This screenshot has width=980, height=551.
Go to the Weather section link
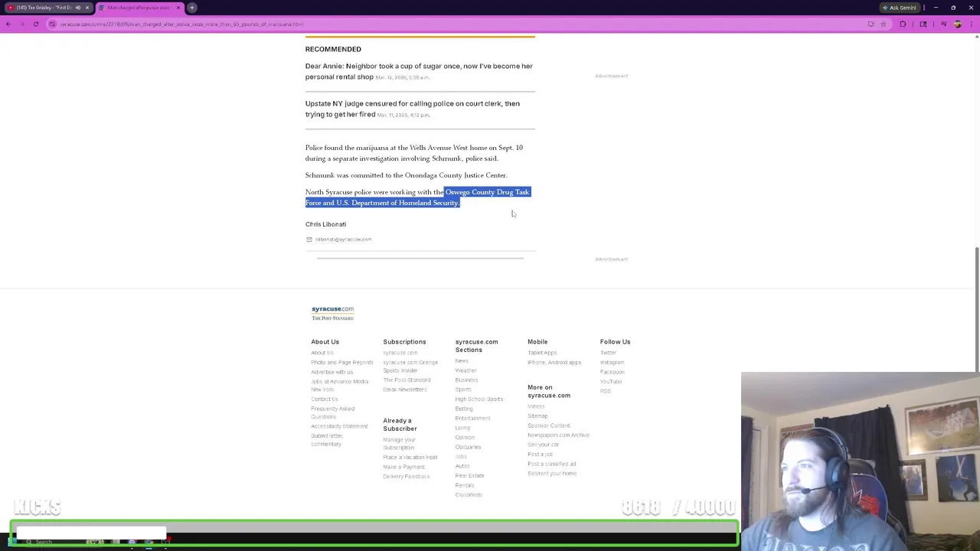click(465, 370)
